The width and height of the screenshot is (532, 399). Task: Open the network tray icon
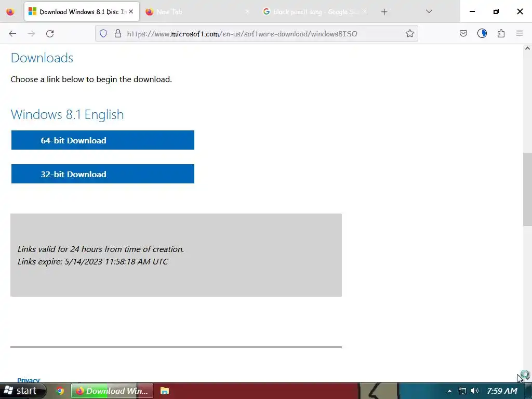tap(462, 391)
